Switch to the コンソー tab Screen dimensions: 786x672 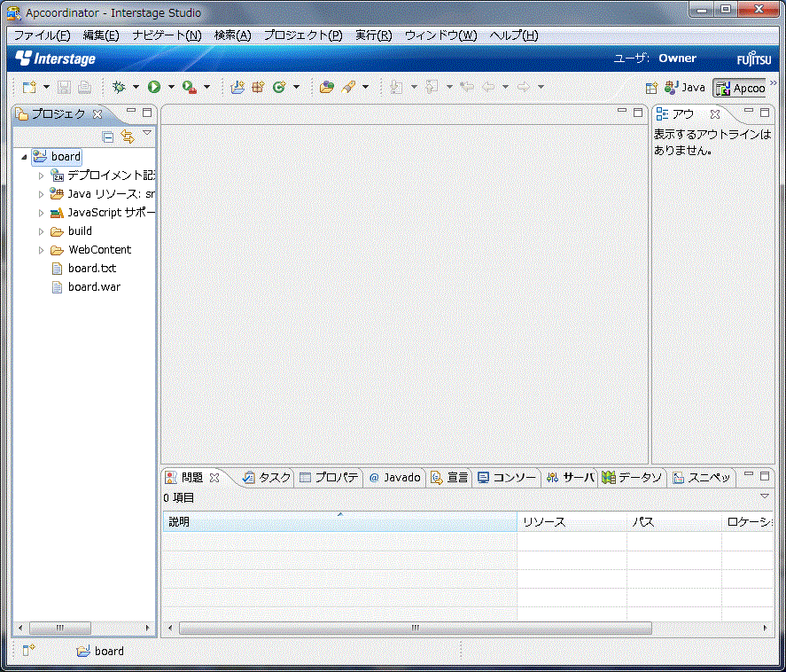(507, 477)
